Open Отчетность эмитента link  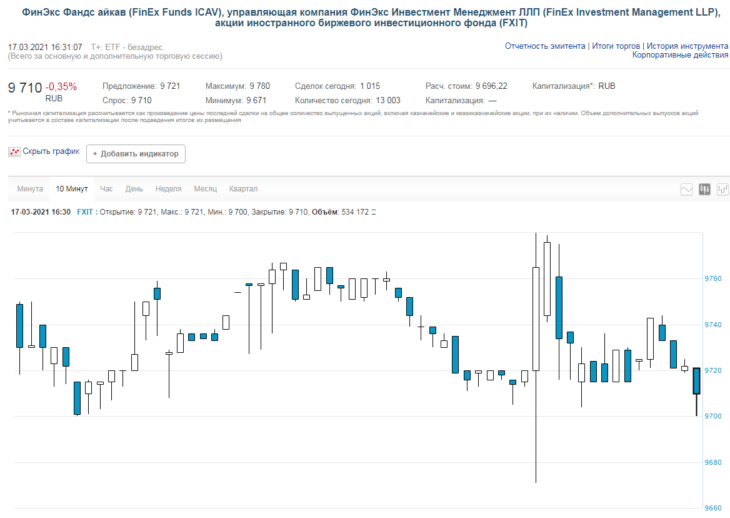[x=545, y=46]
